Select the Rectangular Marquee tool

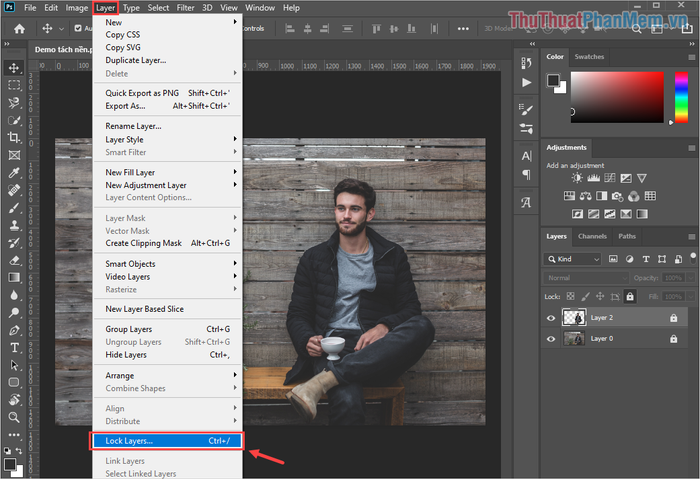(14, 85)
